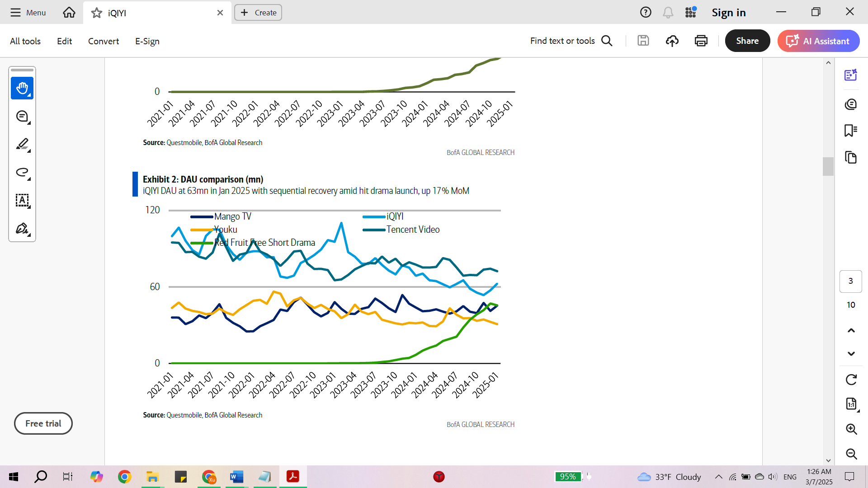
Task: Zoom in on the document
Action: (851, 429)
